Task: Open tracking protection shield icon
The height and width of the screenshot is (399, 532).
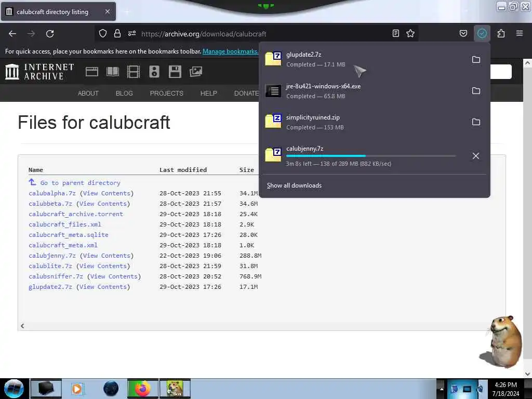Action: tap(103, 33)
